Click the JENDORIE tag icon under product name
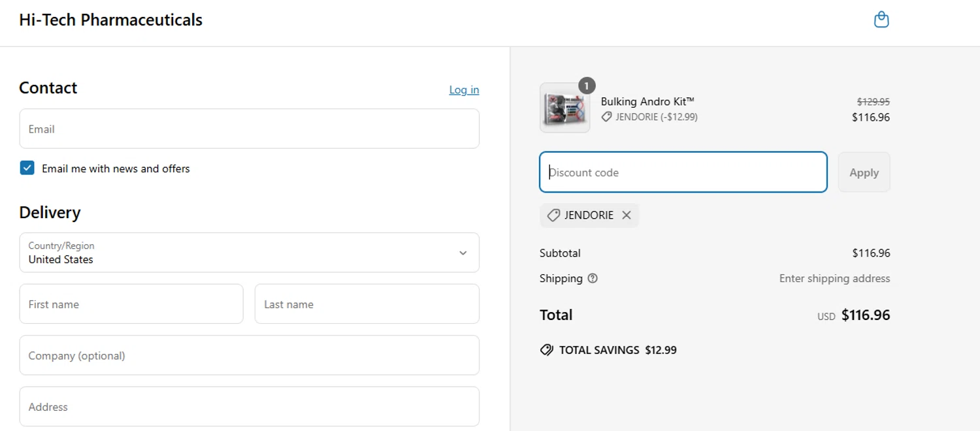980x431 pixels. [606, 117]
